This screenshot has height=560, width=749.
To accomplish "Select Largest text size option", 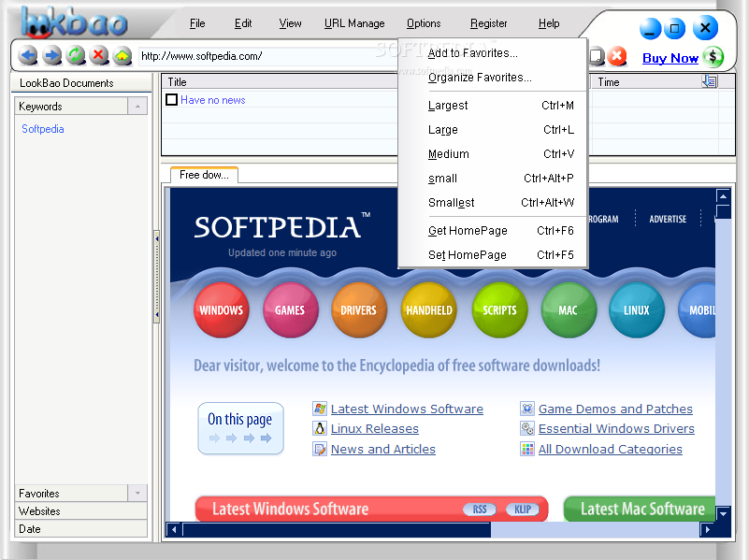I will coord(492,106).
